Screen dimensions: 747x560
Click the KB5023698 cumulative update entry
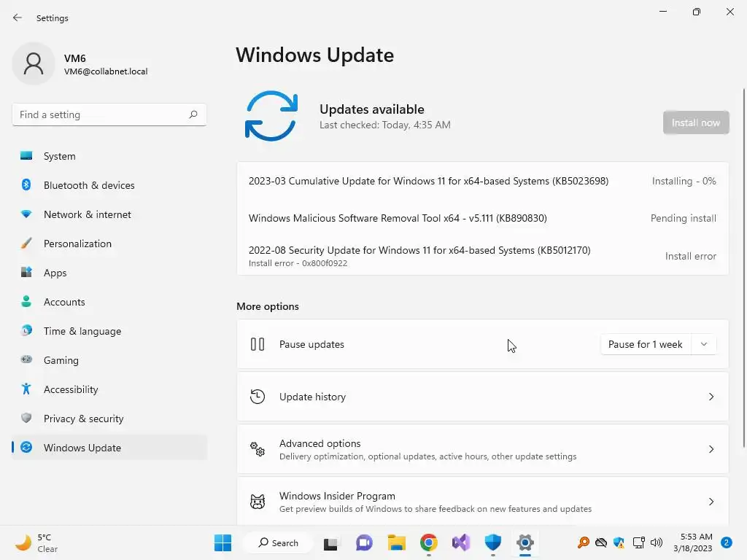(483, 181)
